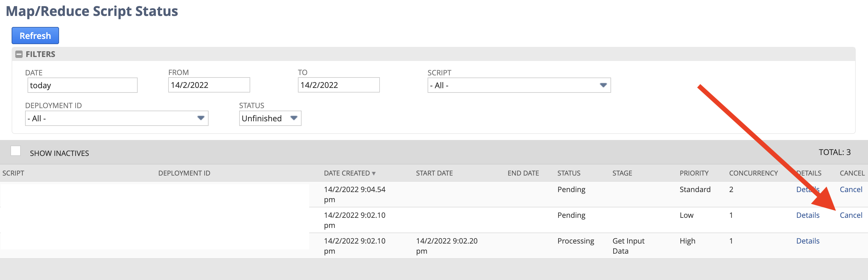Sort by the Status column header
Viewport: 868px width, 280px height.
click(569, 173)
